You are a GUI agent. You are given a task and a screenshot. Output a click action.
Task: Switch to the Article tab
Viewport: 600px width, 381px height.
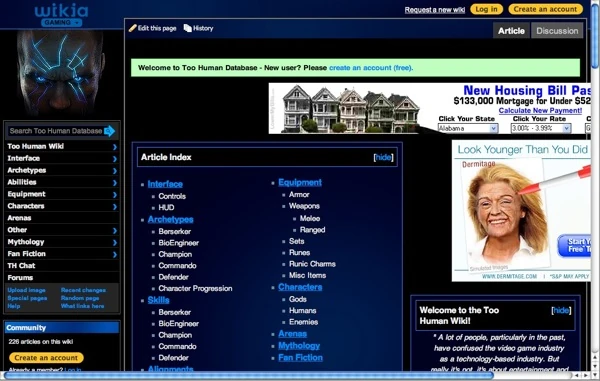tap(511, 31)
